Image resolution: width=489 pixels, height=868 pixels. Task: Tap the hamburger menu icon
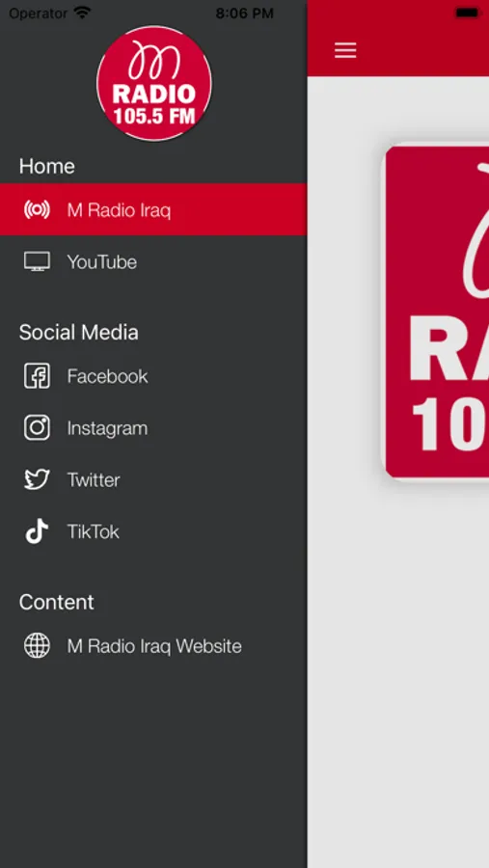[345, 50]
